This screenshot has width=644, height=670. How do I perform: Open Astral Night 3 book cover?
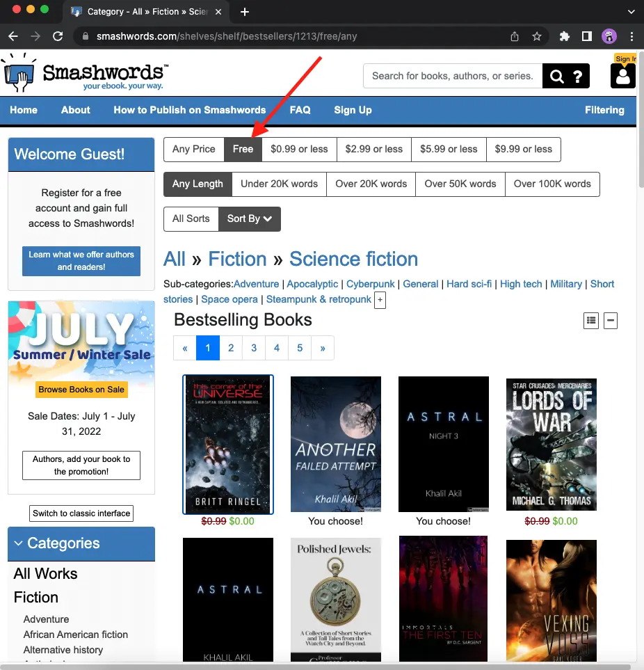point(443,444)
